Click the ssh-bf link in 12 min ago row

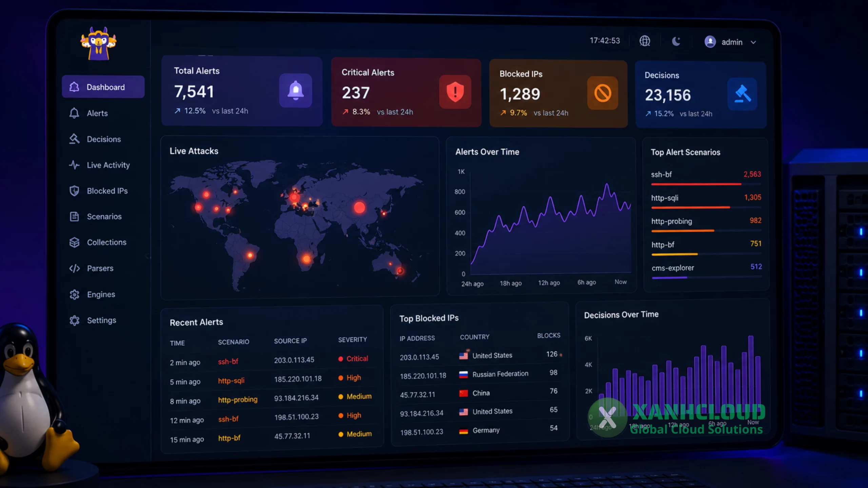pos(228,419)
